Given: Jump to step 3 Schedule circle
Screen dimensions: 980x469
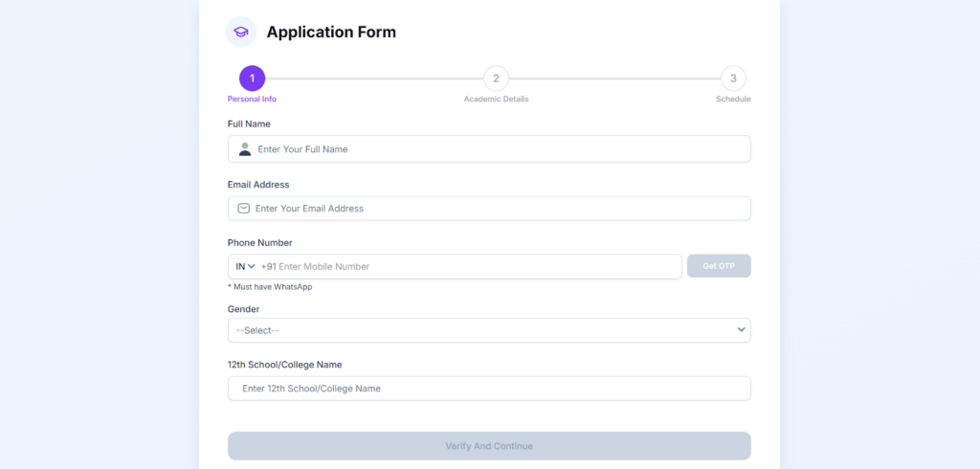Looking at the screenshot, I should tap(733, 78).
